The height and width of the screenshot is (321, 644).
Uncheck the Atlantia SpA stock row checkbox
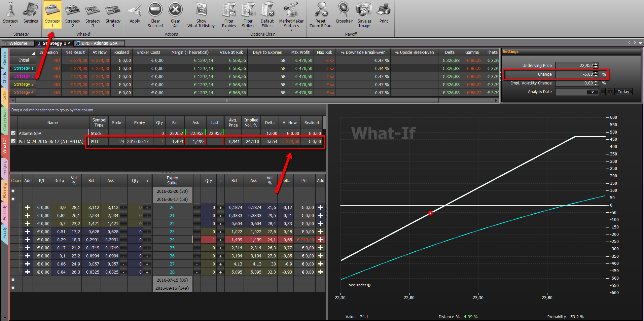click(13, 133)
